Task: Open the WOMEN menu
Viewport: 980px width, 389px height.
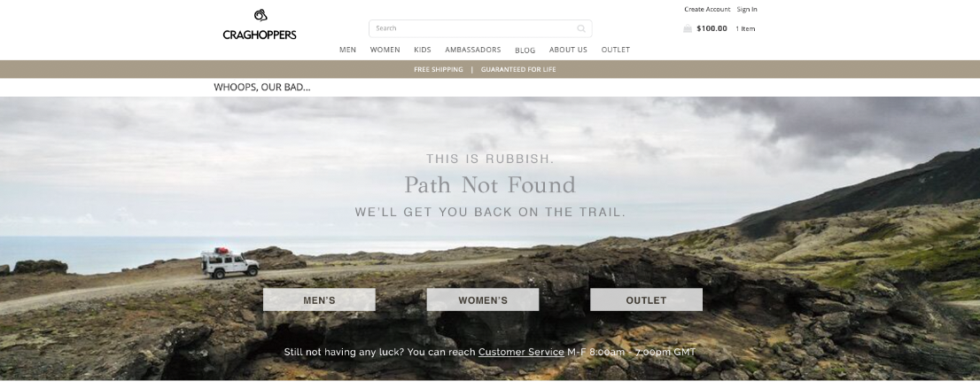Action: 385,50
